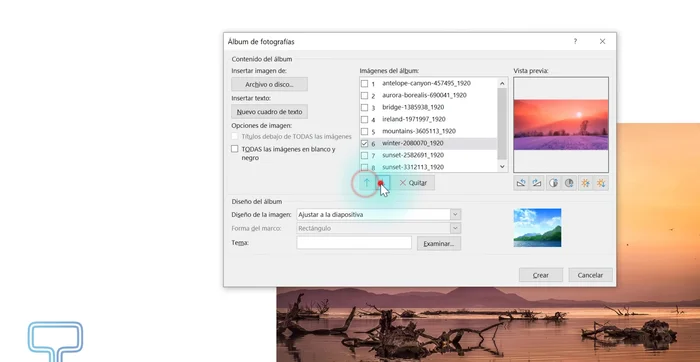
Task: Check the mountains-3605113_1920 box
Action: [365, 132]
